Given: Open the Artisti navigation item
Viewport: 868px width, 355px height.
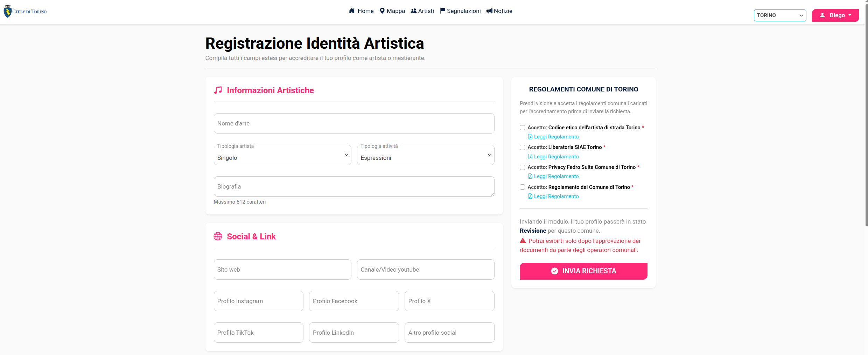Looking at the screenshot, I should tap(422, 11).
